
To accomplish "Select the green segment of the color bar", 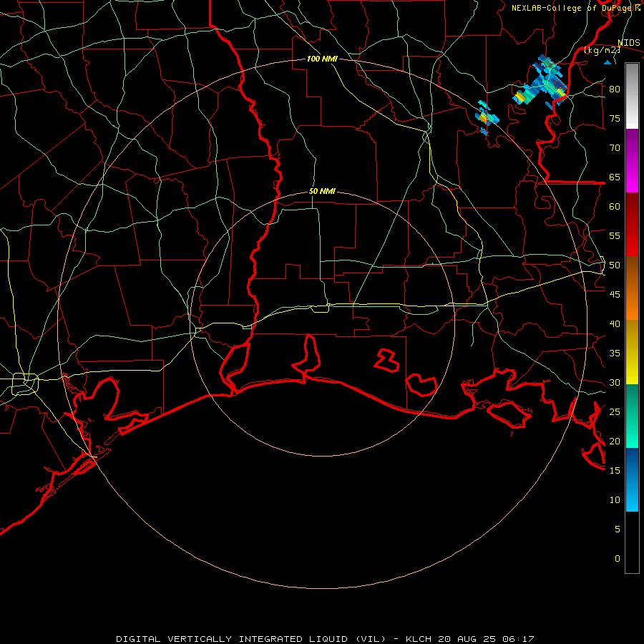I will click(x=632, y=416).
